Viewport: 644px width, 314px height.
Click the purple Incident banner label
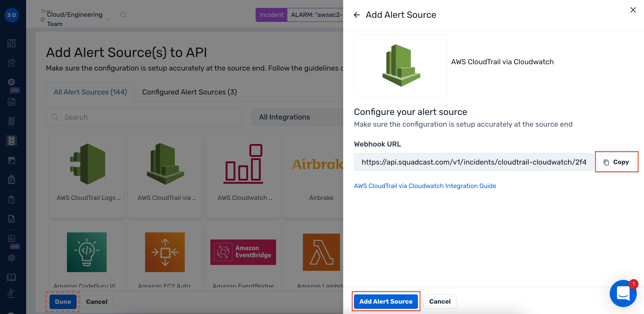pyautogui.click(x=272, y=15)
